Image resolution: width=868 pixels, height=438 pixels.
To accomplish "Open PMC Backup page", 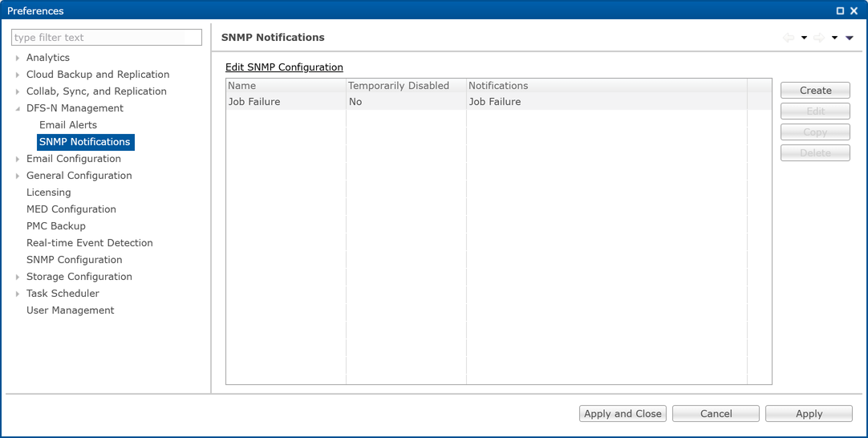I will 56,226.
